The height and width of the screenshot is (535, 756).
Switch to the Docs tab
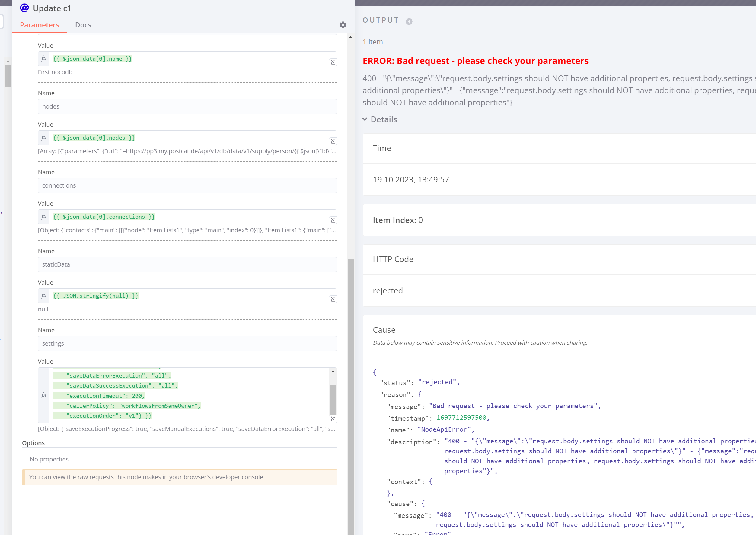[x=83, y=25]
